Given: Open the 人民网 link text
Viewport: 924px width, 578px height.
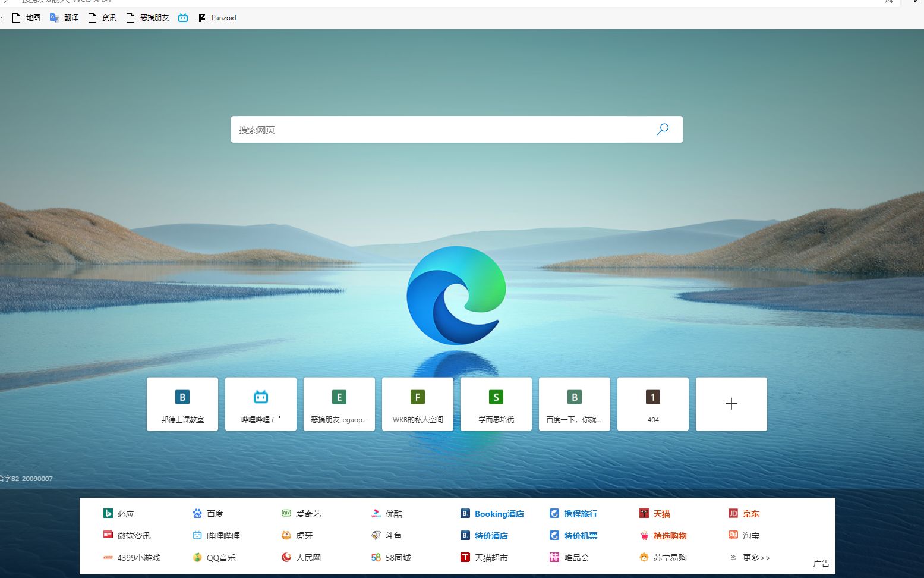Looking at the screenshot, I should click(x=308, y=558).
